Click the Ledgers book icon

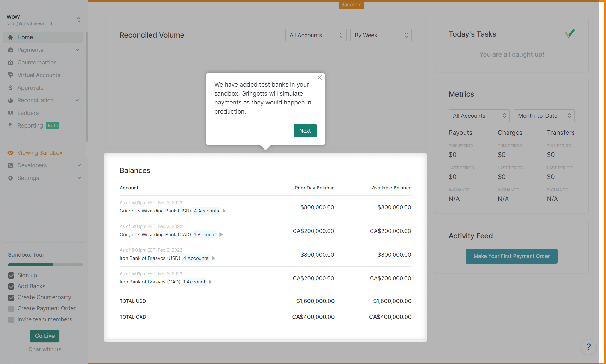10,113
